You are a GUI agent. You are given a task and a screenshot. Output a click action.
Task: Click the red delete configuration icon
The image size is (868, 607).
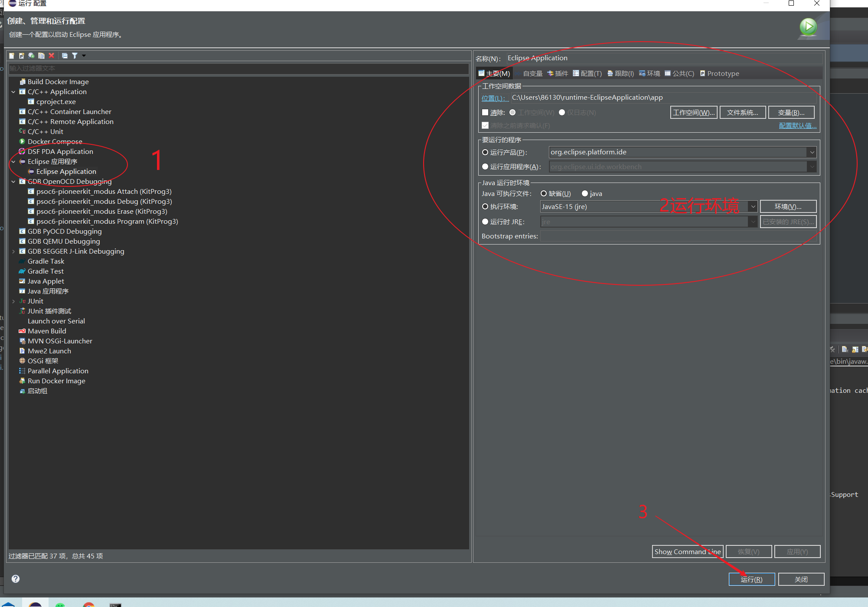[x=52, y=55]
